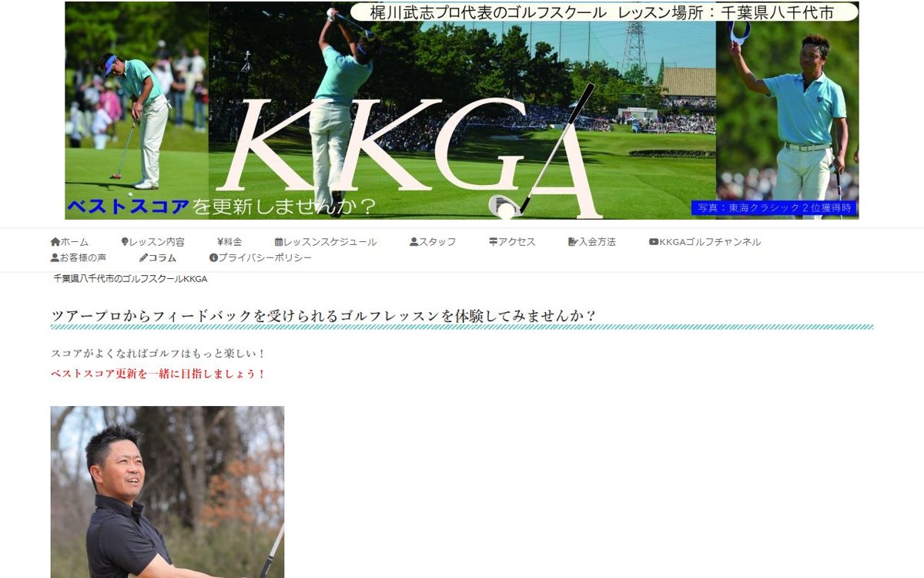This screenshot has height=578, width=924.
Task: Click the YouTube icon beside KKGAゴルフチャンネル
Action: pyautogui.click(x=654, y=242)
